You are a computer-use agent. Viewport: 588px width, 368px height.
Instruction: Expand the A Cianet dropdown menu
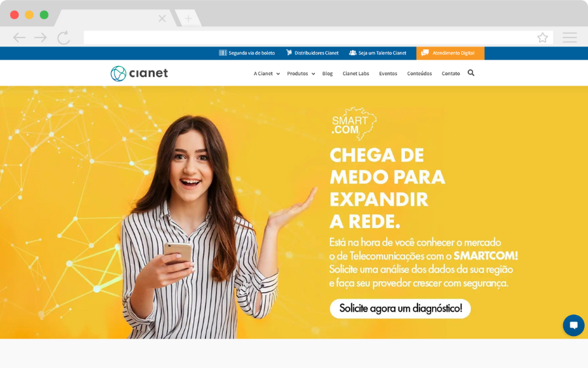pos(267,73)
